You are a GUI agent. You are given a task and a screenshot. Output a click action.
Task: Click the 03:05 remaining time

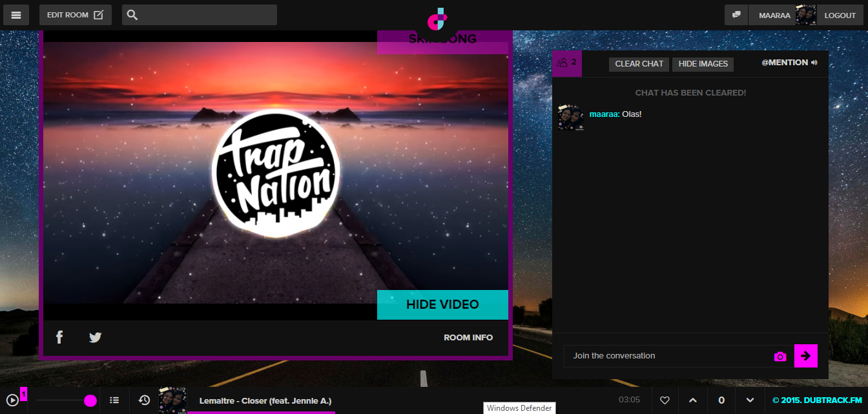coord(630,400)
